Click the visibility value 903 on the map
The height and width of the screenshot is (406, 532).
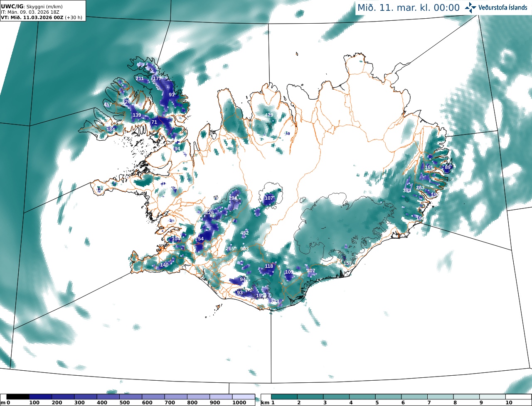point(244,249)
